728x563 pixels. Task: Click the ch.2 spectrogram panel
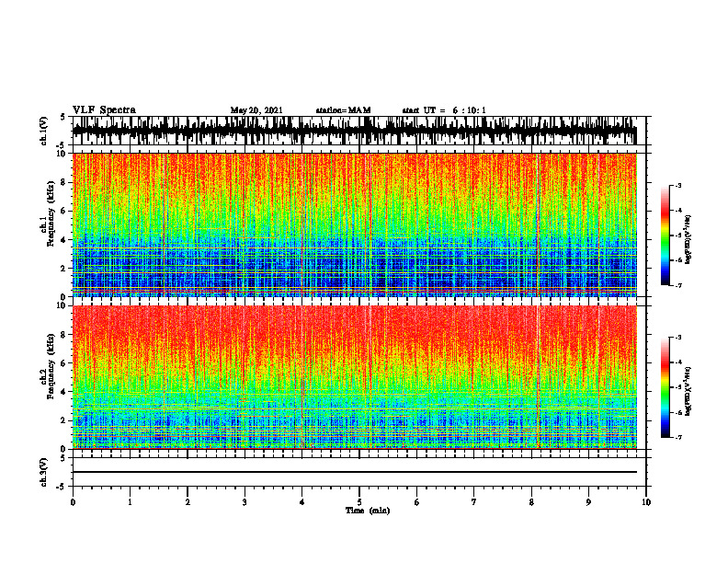(355, 377)
